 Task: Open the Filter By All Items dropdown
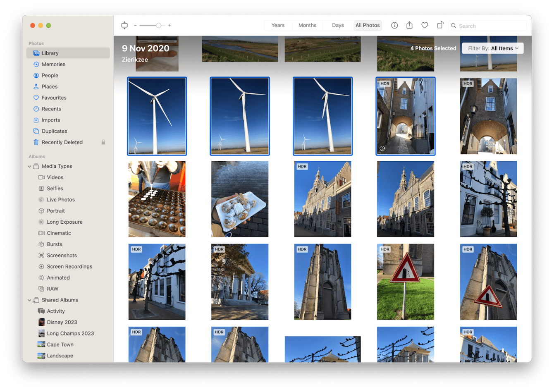tap(492, 48)
